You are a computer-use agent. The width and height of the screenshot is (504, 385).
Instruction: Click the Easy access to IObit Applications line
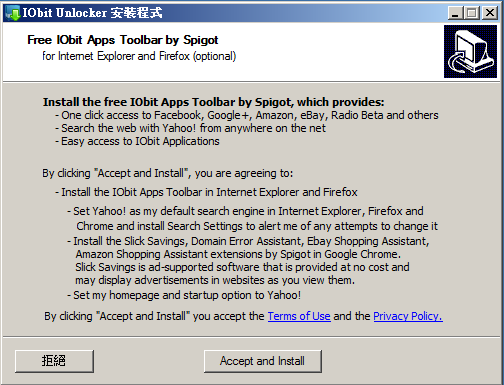[137, 141]
